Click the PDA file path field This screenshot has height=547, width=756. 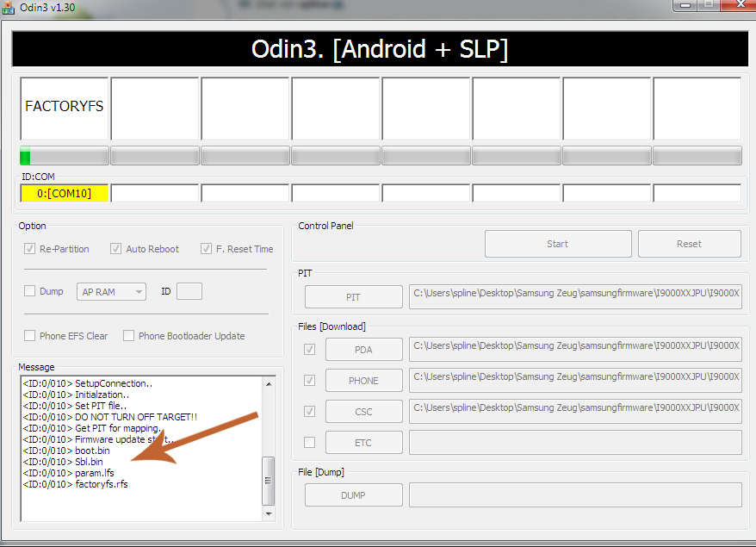click(x=575, y=349)
